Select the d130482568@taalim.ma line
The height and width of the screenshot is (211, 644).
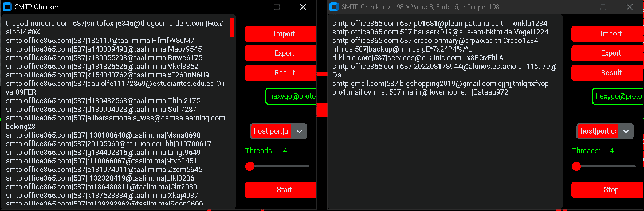coord(103,101)
